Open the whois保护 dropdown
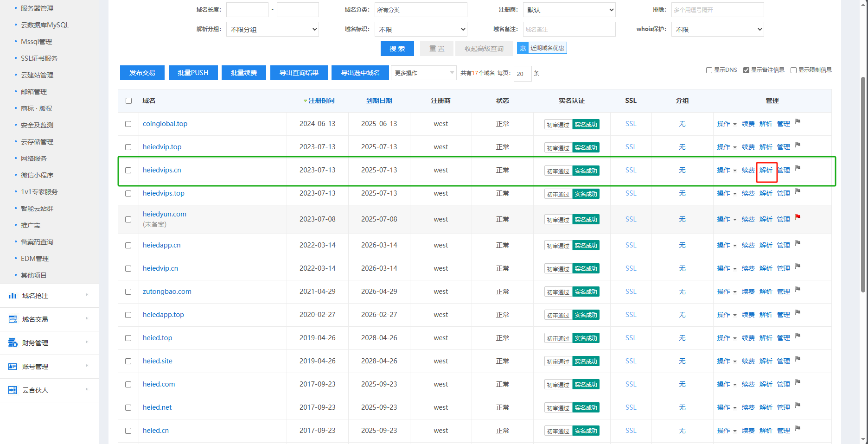This screenshot has height=444, width=868. tap(718, 29)
